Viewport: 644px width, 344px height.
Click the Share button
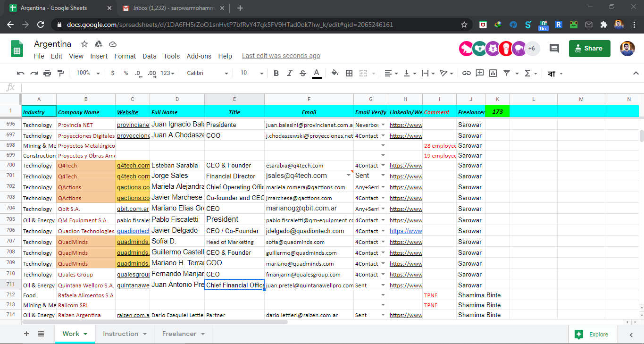[589, 48]
